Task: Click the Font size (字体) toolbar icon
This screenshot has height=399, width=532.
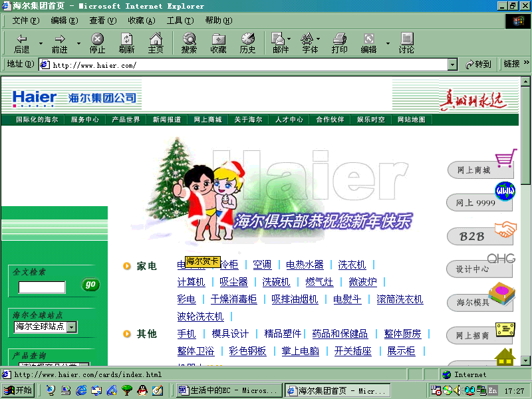Action: tap(309, 43)
